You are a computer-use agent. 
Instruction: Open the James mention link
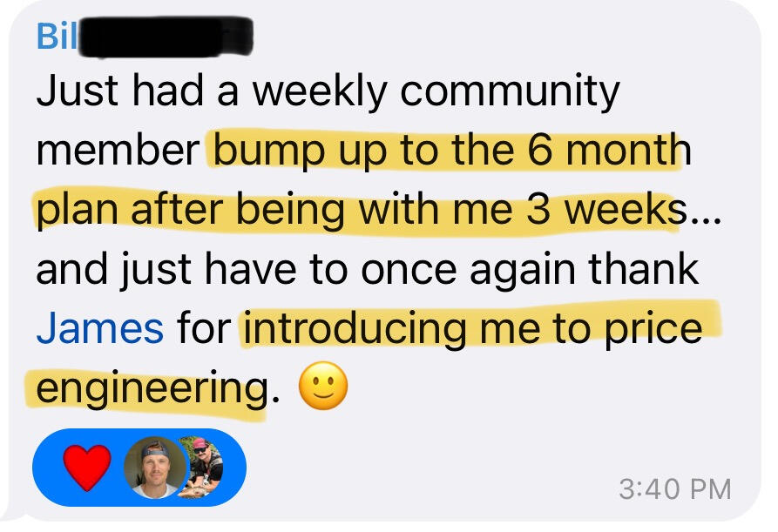99,328
